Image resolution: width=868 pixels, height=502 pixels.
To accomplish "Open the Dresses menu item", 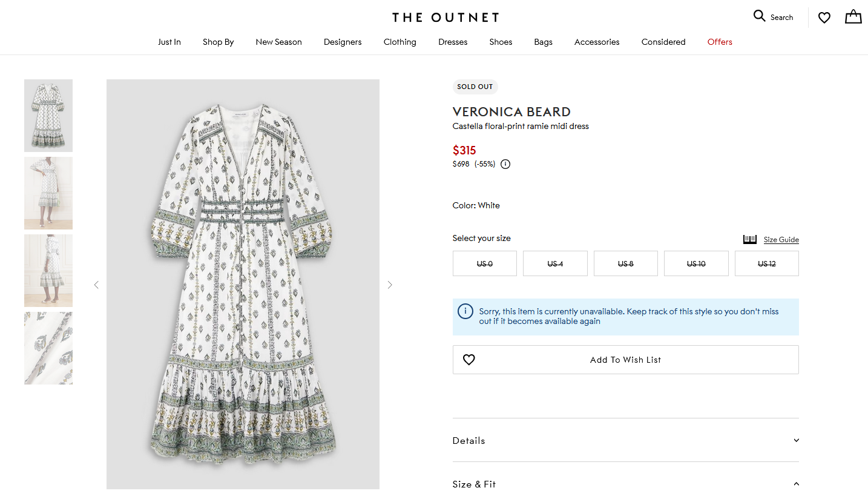I will 453,42.
